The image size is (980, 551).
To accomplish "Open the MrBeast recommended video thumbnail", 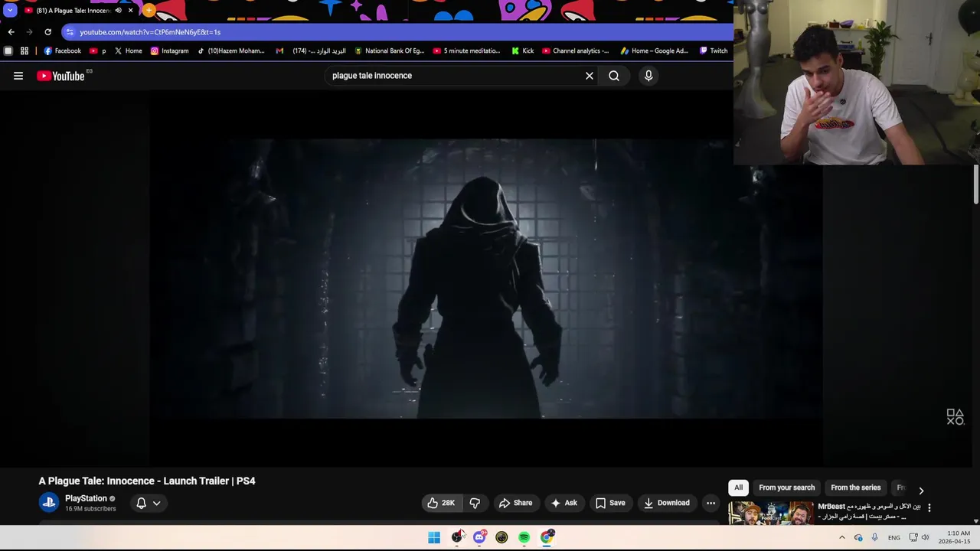I will click(771, 513).
